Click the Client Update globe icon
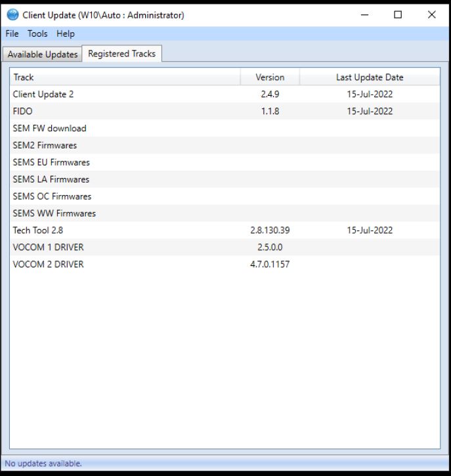 [12, 14]
